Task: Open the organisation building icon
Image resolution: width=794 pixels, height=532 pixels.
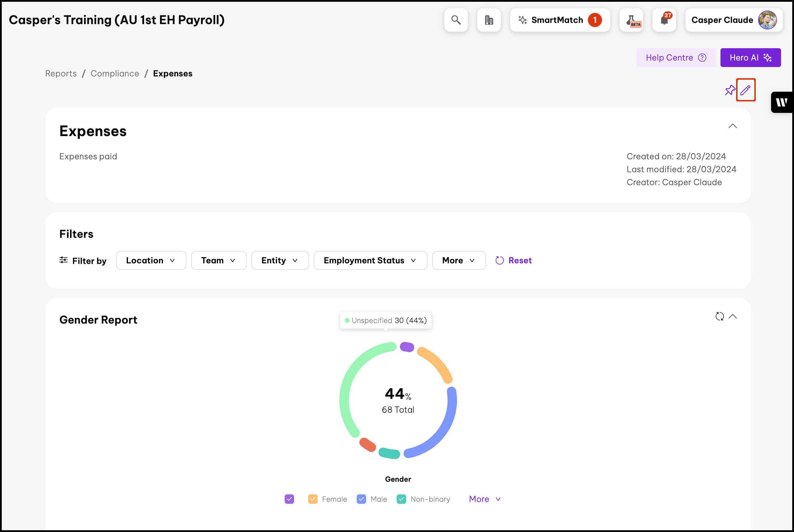Action: click(488, 20)
